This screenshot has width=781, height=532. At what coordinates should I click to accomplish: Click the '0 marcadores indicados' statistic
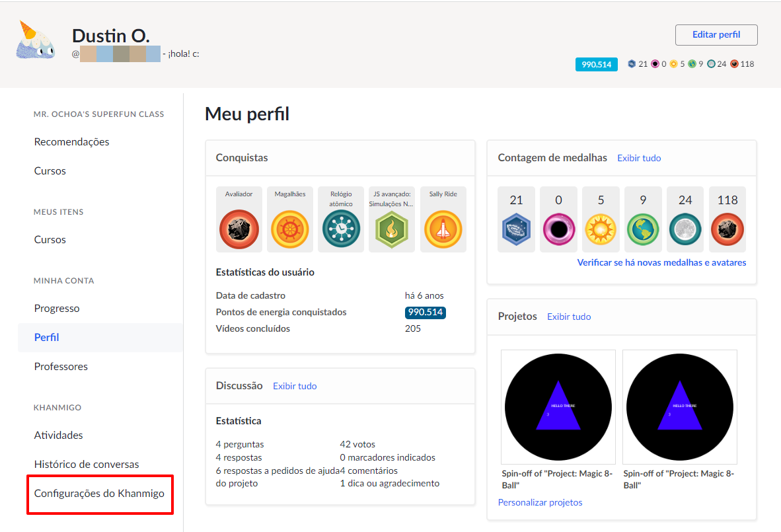[x=387, y=457]
